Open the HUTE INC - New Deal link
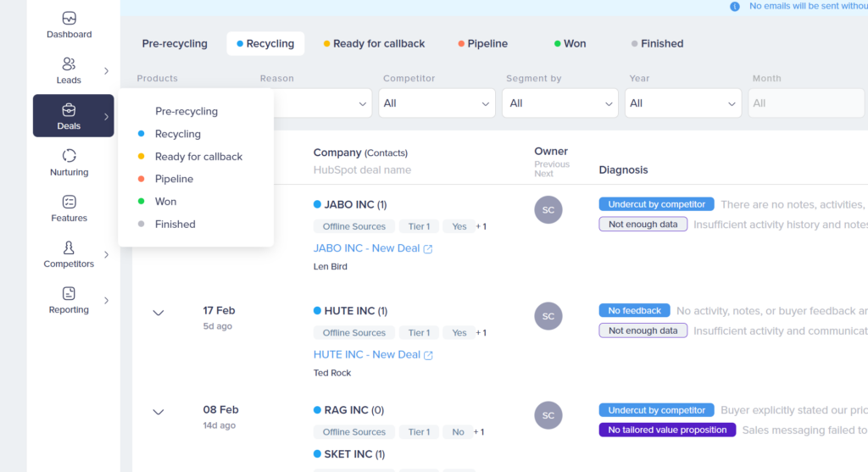The width and height of the screenshot is (868, 472). click(366, 355)
